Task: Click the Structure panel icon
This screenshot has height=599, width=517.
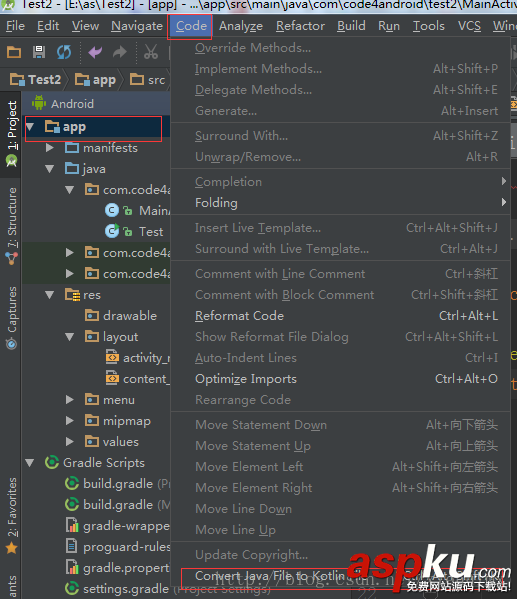Action: pyautogui.click(x=11, y=258)
